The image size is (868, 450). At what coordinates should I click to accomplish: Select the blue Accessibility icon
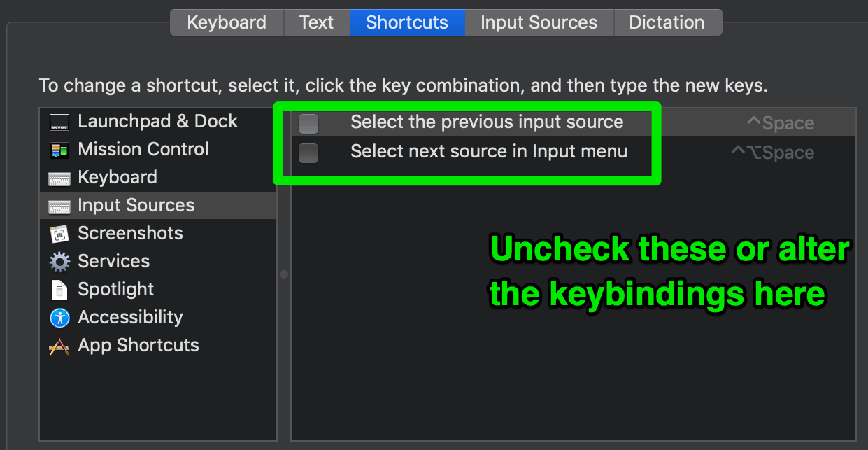(x=59, y=318)
